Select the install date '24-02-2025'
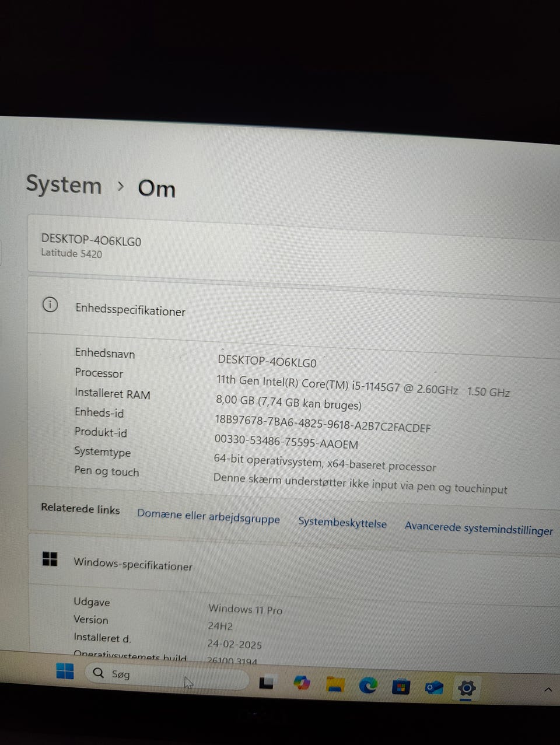Image resolution: width=560 pixels, height=745 pixels. click(234, 644)
